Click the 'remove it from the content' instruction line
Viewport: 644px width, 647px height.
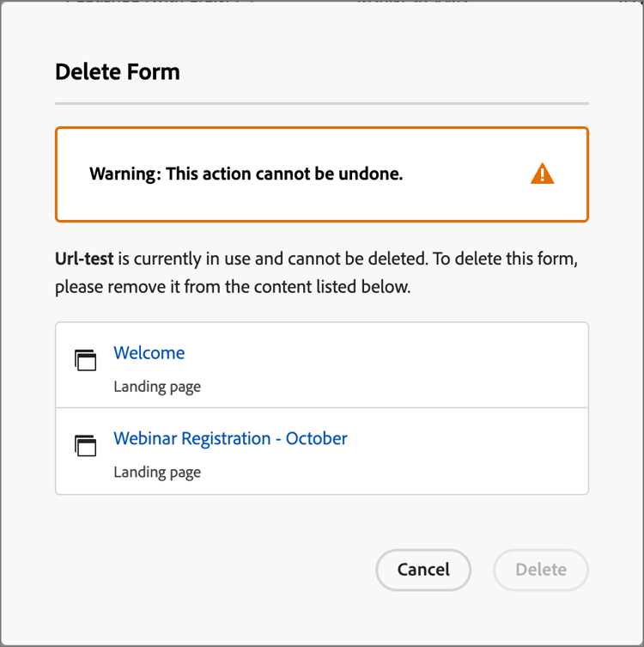(233, 287)
